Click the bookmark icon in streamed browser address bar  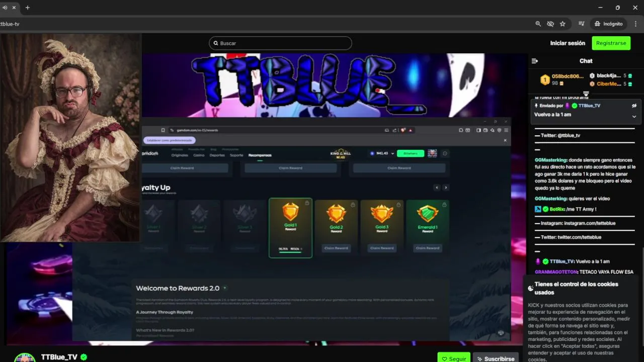[163, 130]
